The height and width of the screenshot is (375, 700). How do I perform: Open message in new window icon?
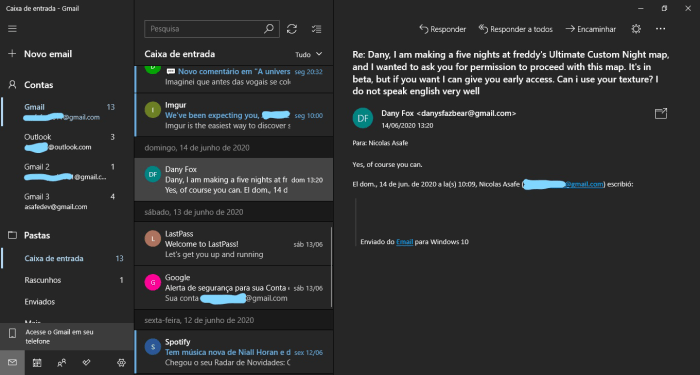[661, 113]
